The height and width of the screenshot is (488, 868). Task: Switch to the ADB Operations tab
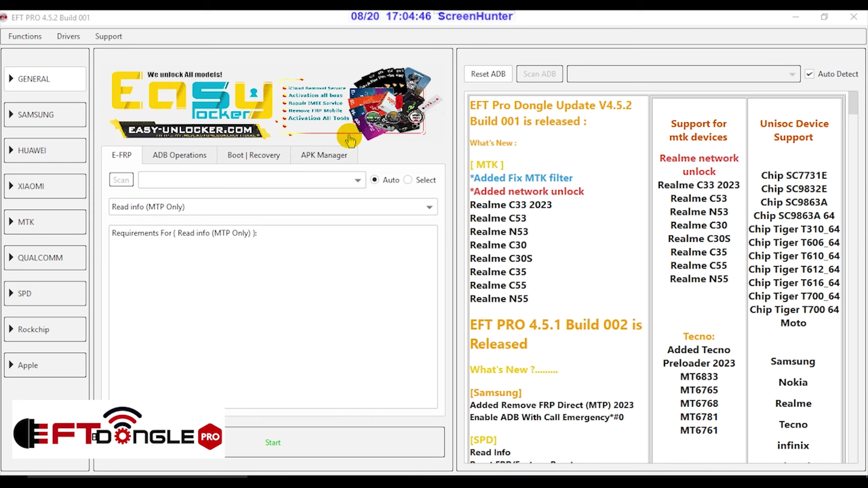coord(180,155)
